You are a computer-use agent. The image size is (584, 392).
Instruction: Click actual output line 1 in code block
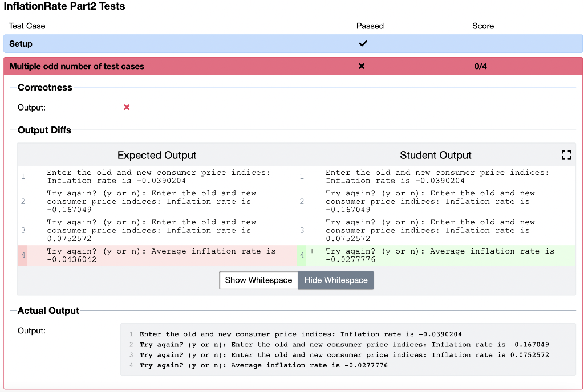(301, 334)
